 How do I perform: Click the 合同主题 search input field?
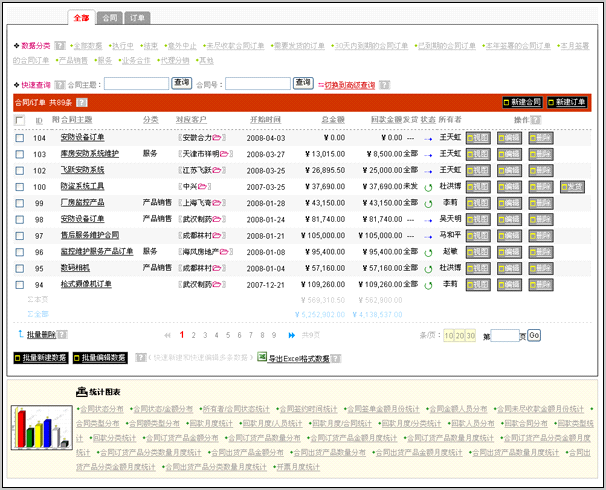pos(136,83)
